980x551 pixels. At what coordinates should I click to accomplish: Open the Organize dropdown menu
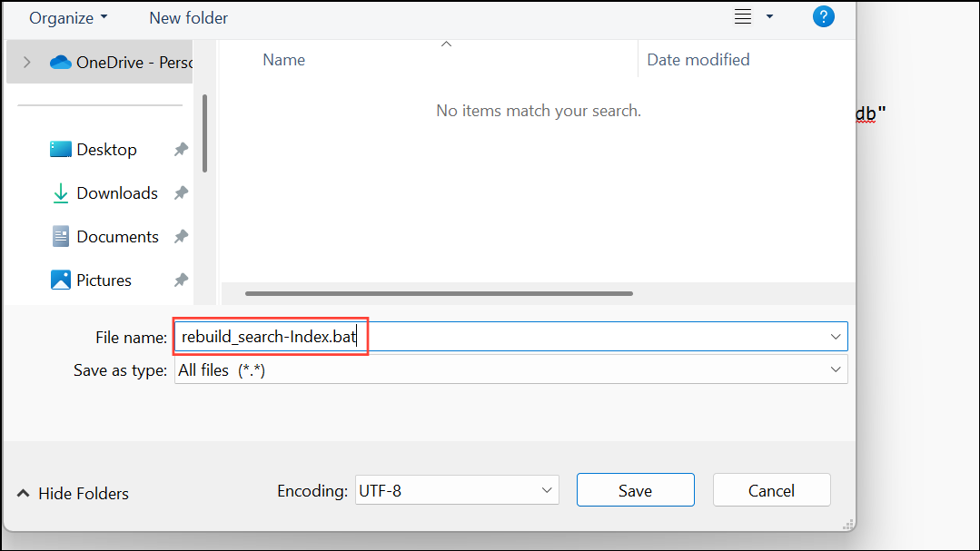click(68, 17)
